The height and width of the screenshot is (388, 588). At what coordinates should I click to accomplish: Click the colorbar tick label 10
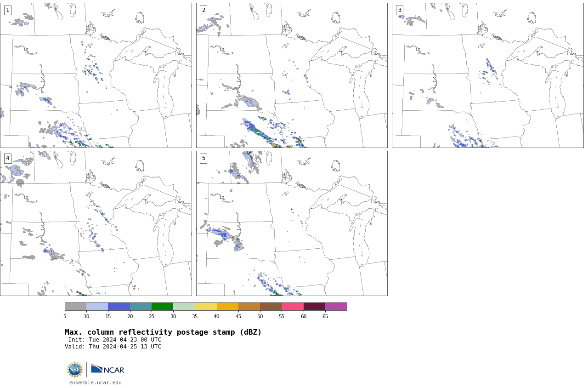pyautogui.click(x=86, y=316)
